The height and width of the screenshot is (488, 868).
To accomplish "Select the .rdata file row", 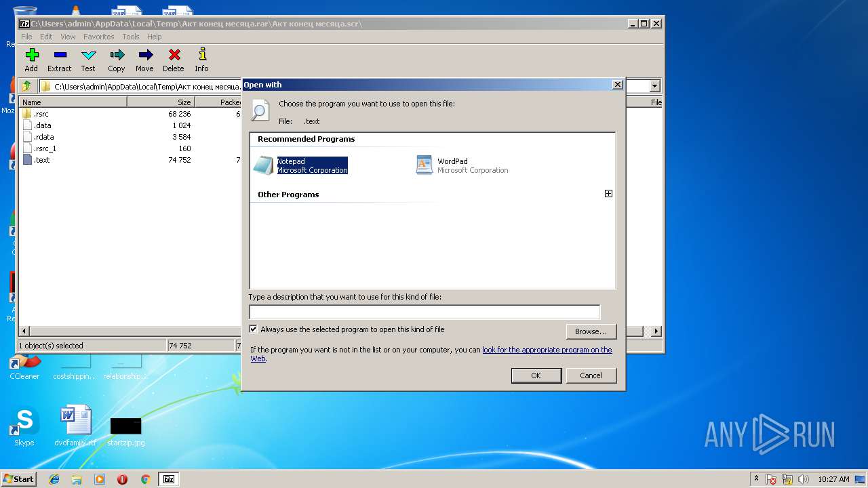I will pos(129,137).
